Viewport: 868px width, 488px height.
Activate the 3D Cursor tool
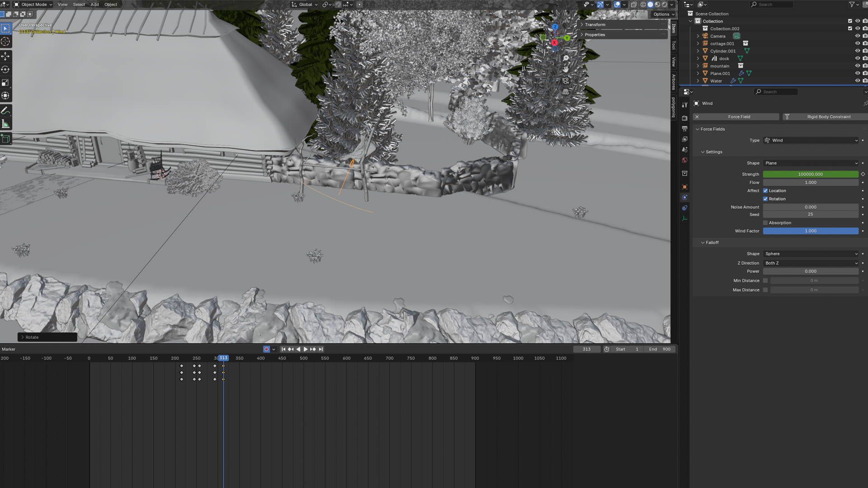pyautogui.click(x=5, y=42)
